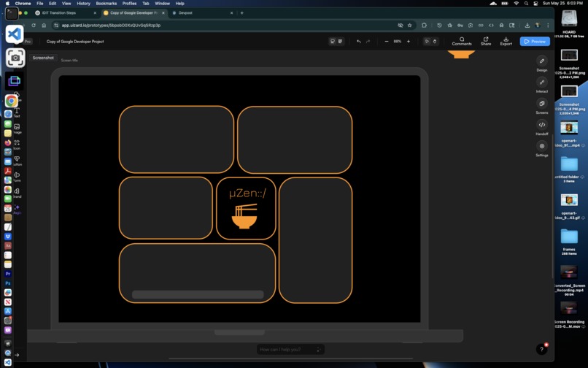Open the Profiles menu
Screen dimensions: 588x368
[129, 4]
